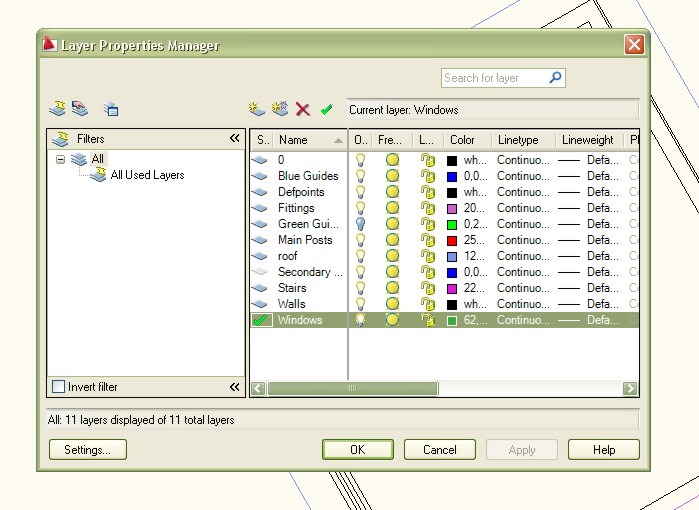
Task: Click the lock icon for Main Posts layer
Action: click(x=427, y=240)
